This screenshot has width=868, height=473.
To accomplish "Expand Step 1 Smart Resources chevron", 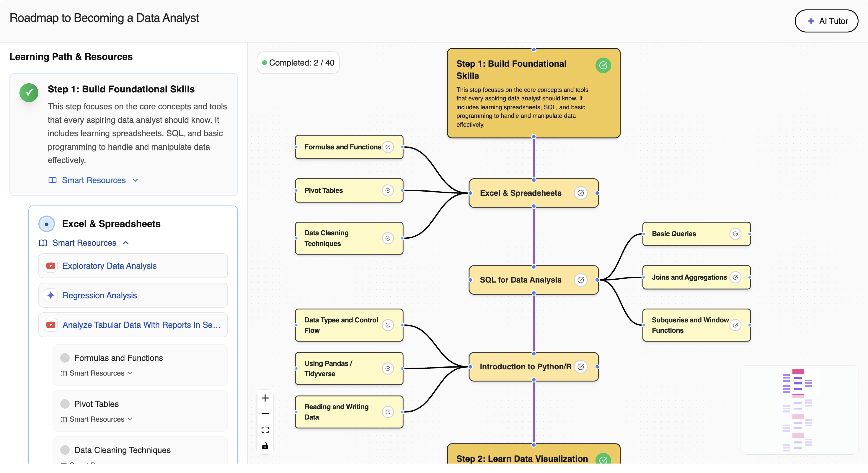I will point(136,180).
